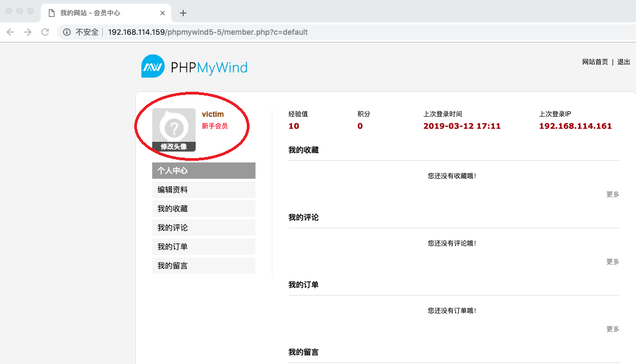This screenshot has height=364, width=636.
Task: Close the 我的网站 - 会员中心 tab
Action: 162,13
